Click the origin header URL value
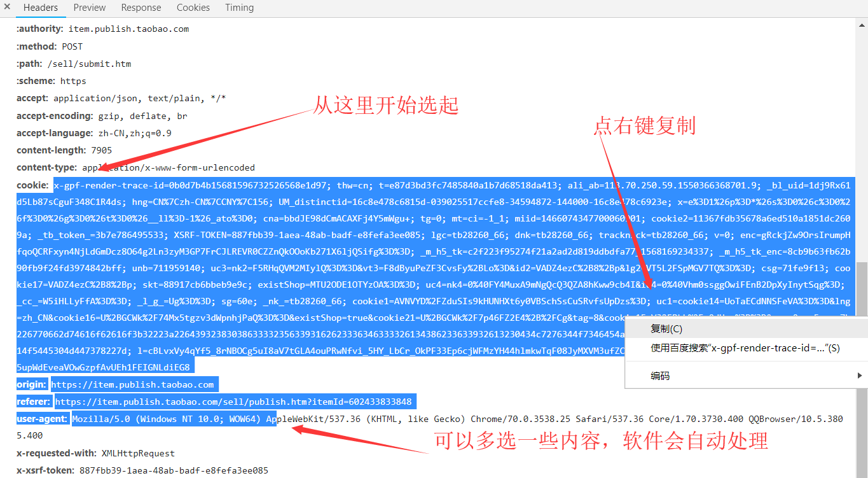 click(132, 384)
